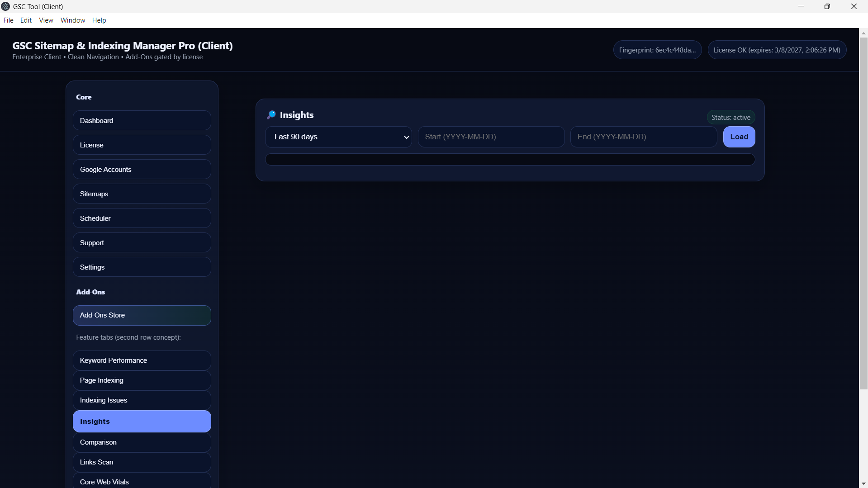Focus the End date input field

tap(643, 137)
